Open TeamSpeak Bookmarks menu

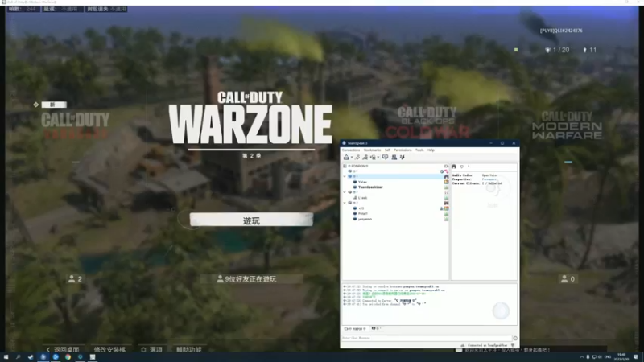(372, 150)
